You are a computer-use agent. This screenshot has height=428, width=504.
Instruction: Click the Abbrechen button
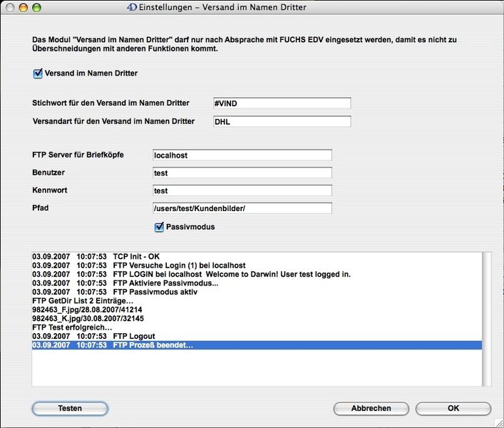coord(371,409)
